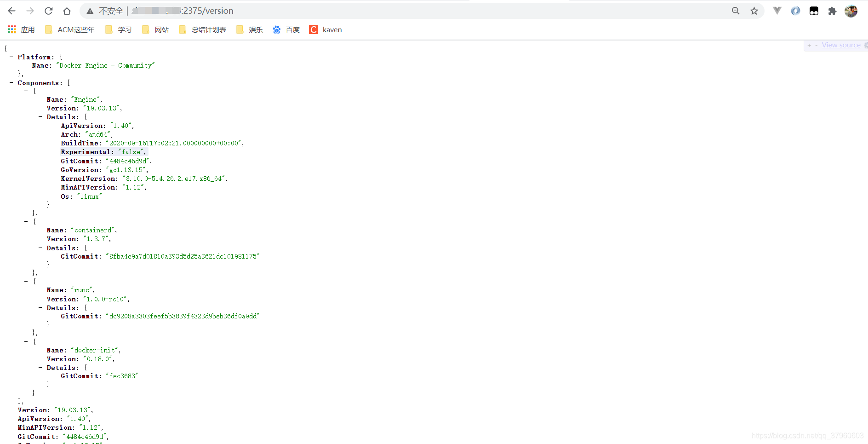This screenshot has height=444, width=868.
Task: Open the Tampermonkey extension icon
Action: click(814, 11)
